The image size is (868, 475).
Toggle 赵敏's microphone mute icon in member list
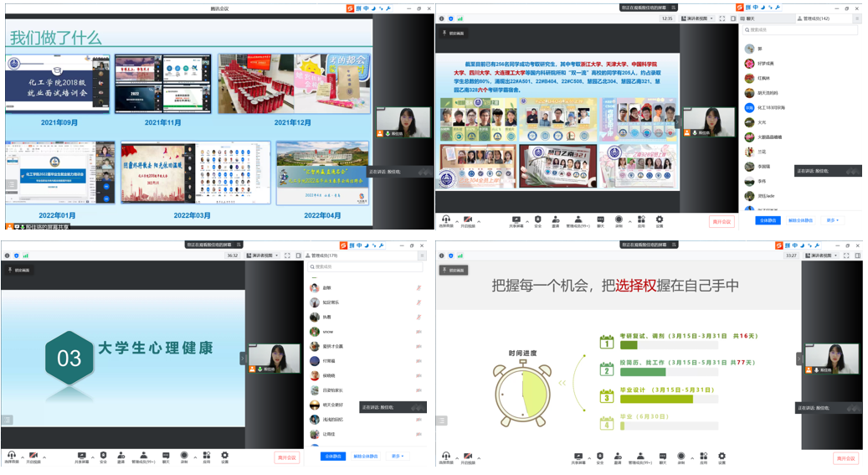coord(418,288)
